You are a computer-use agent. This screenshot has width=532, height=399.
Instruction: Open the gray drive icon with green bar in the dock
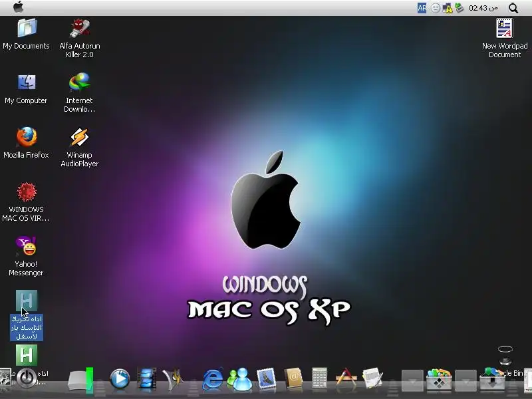pos(80,380)
